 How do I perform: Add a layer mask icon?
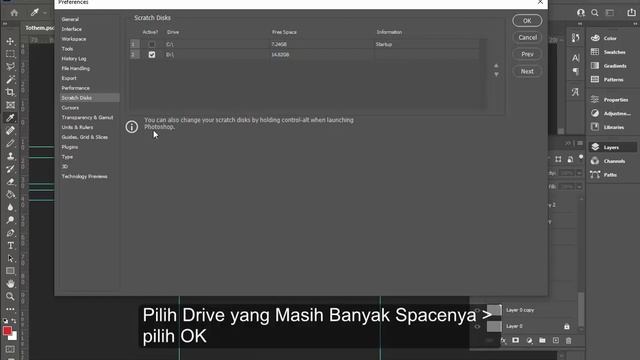[516, 340]
